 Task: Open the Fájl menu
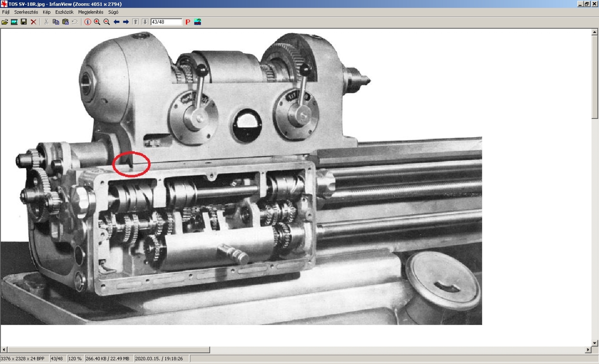click(6, 12)
